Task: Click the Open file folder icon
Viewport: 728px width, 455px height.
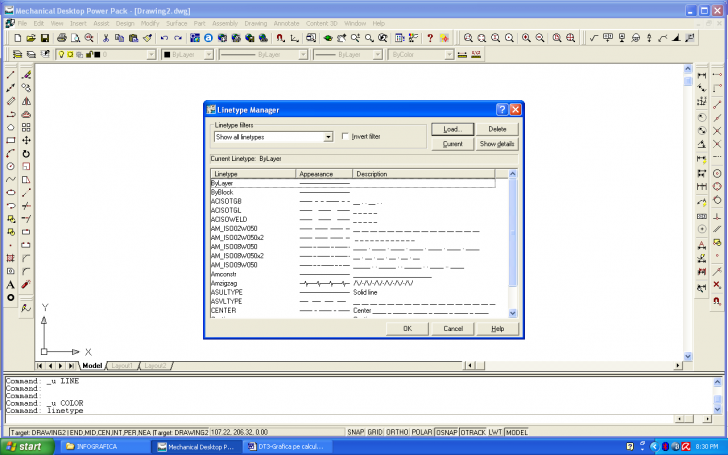Action: (x=31, y=38)
